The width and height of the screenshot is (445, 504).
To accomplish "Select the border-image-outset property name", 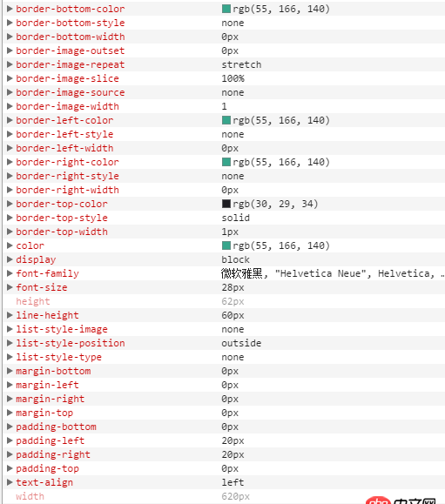I will 71,50.
